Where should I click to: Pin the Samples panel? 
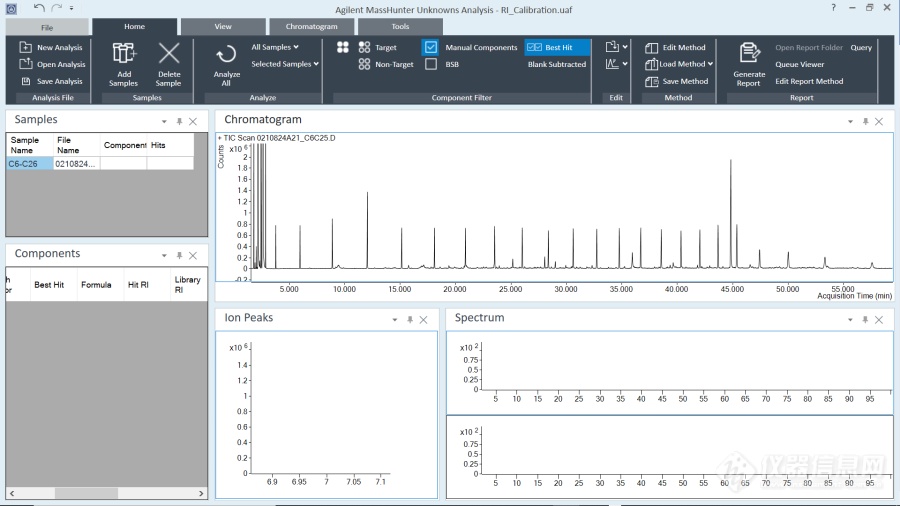(x=179, y=121)
